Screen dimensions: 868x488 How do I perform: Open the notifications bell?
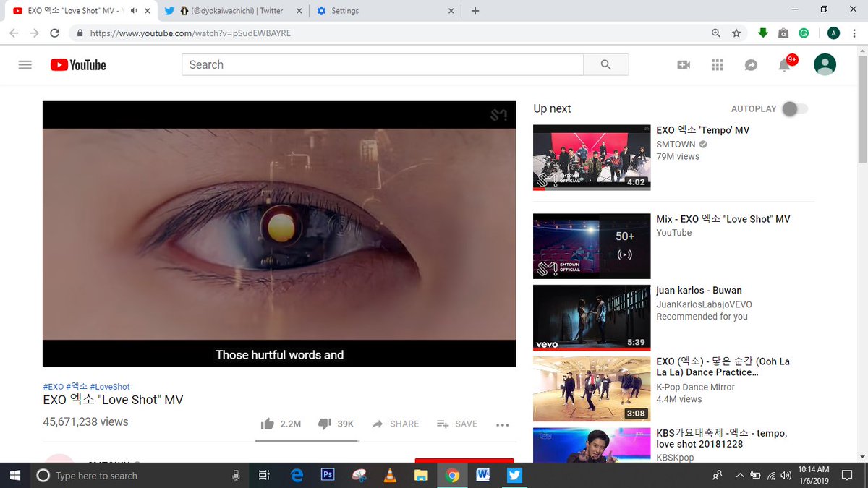[x=785, y=65]
